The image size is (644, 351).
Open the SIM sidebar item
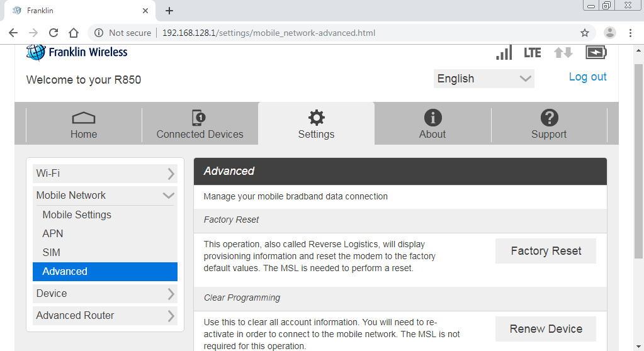105,252
